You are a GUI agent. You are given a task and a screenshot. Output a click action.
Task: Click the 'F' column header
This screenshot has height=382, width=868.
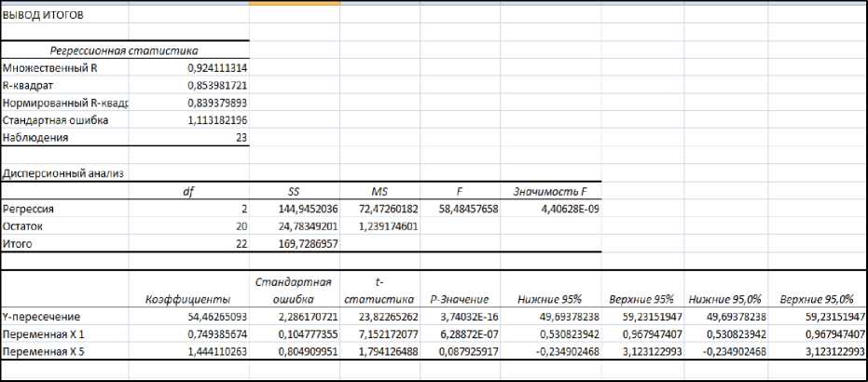[x=460, y=192]
